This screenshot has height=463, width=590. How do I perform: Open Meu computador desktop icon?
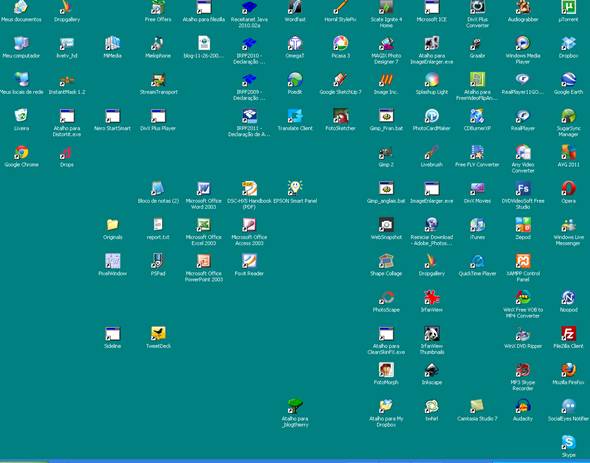(x=21, y=43)
